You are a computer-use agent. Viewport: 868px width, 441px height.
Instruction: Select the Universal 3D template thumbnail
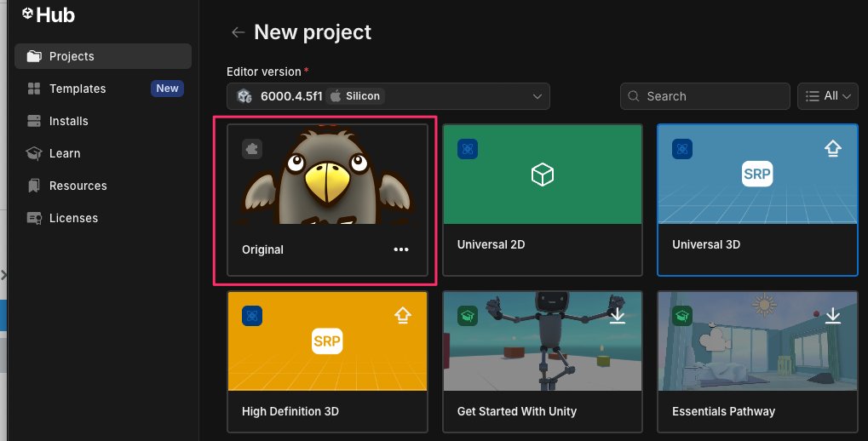[x=757, y=175]
